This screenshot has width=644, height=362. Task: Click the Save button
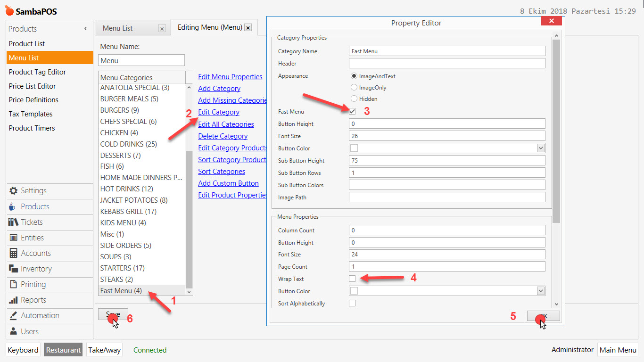[x=113, y=314]
